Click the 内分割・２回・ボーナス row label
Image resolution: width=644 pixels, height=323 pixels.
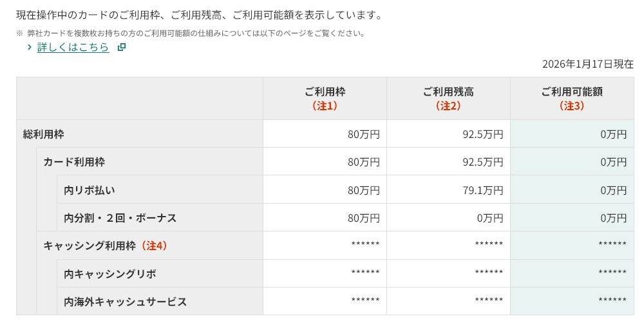(120, 218)
